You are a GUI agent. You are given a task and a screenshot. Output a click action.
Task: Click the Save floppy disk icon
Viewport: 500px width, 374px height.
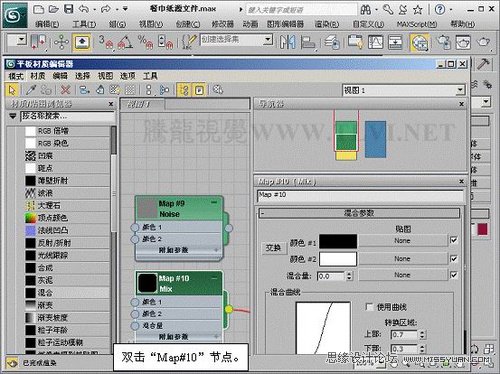(x=68, y=9)
